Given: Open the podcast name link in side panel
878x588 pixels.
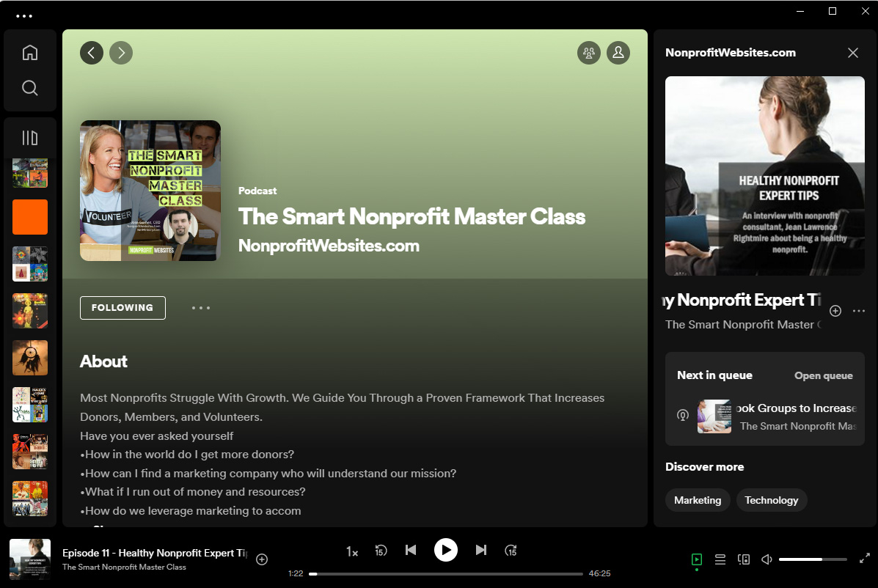Looking at the screenshot, I should 743,325.
